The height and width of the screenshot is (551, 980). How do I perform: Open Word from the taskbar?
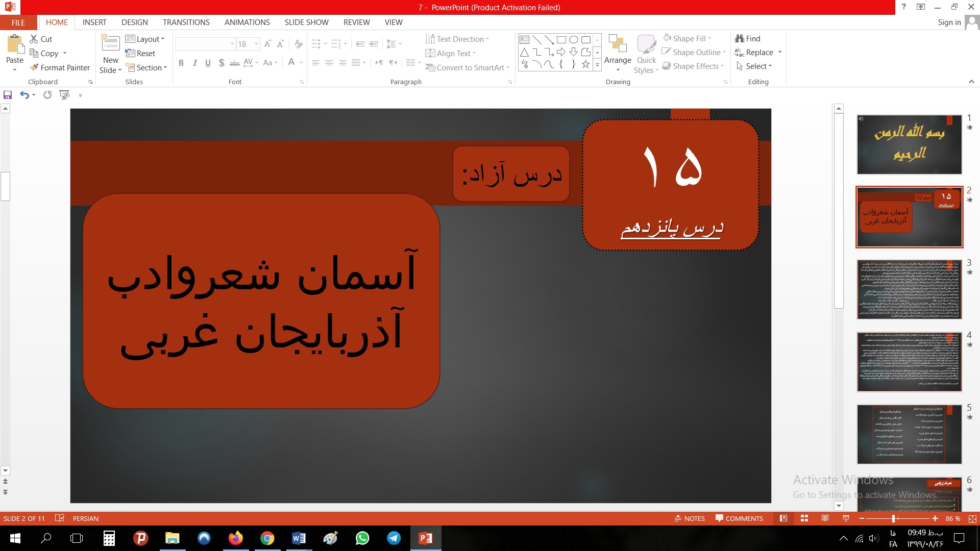299,538
